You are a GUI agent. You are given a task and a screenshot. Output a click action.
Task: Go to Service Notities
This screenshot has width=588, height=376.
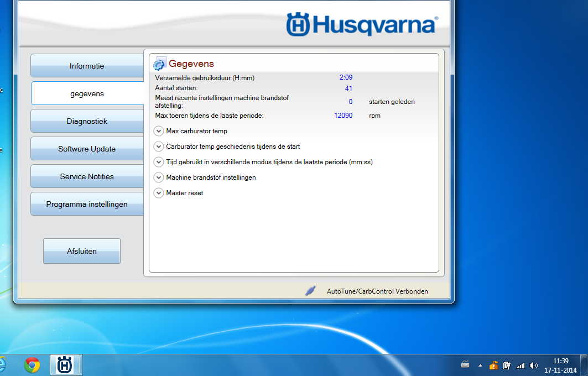87,176
